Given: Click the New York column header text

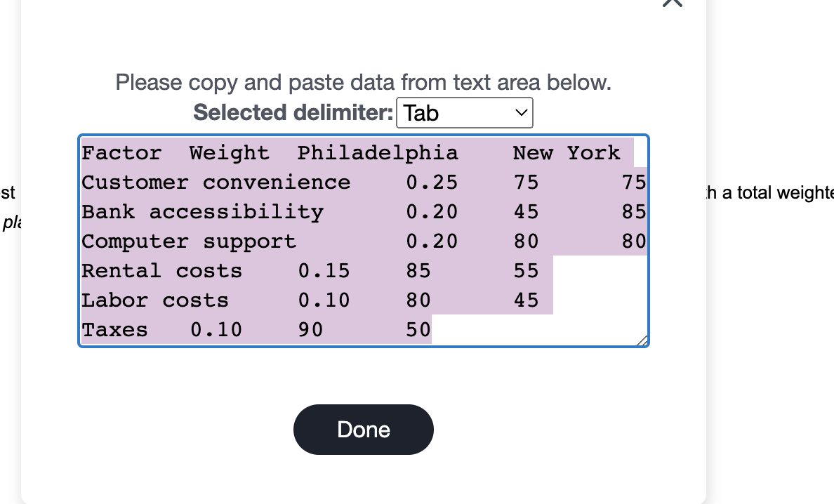Looking at the screenshot, I should [566, 152].
